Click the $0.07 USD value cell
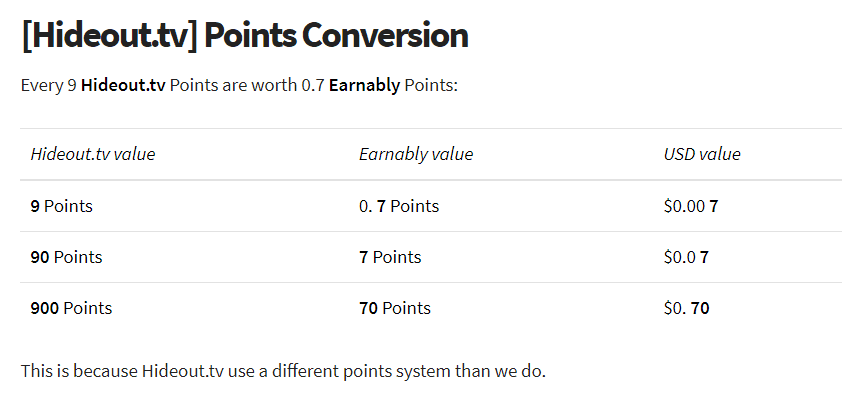Viewport: 842px width, 397px height. click(686, 257)
